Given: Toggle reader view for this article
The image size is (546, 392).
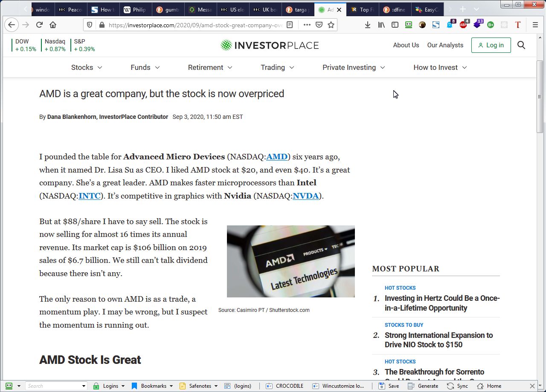Looking at the screenshot, I should coord(290,25).
